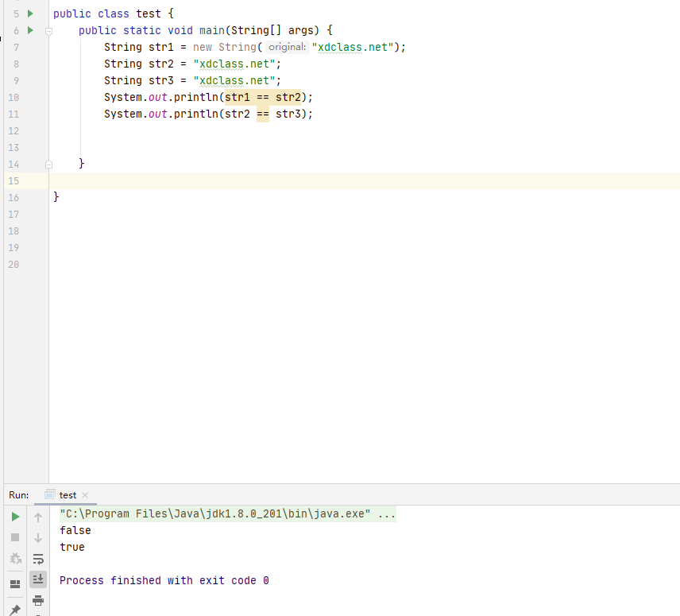Collapse the main method at line 6
The width and height of the screenshot is (680, 616).
[49, 31]
